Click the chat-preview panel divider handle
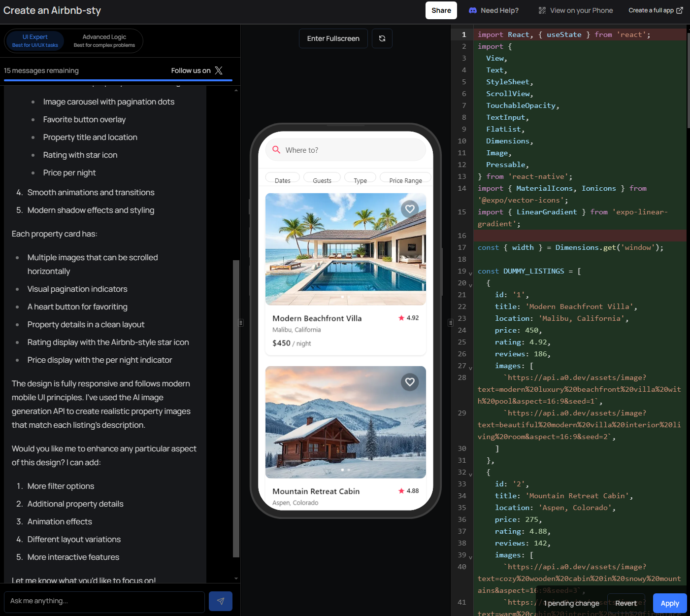 [x=241, y=323]
